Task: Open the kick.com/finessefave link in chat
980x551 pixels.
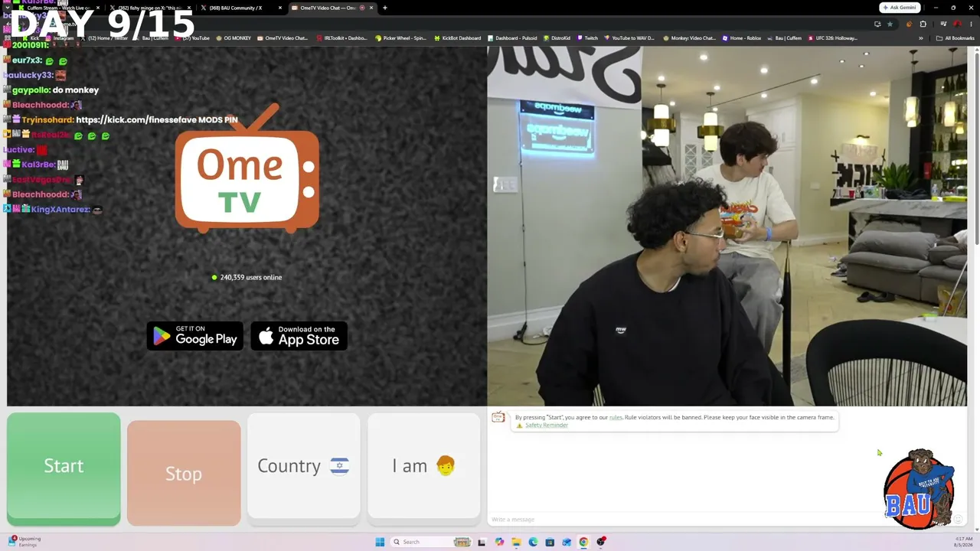Action: point(136,120)
